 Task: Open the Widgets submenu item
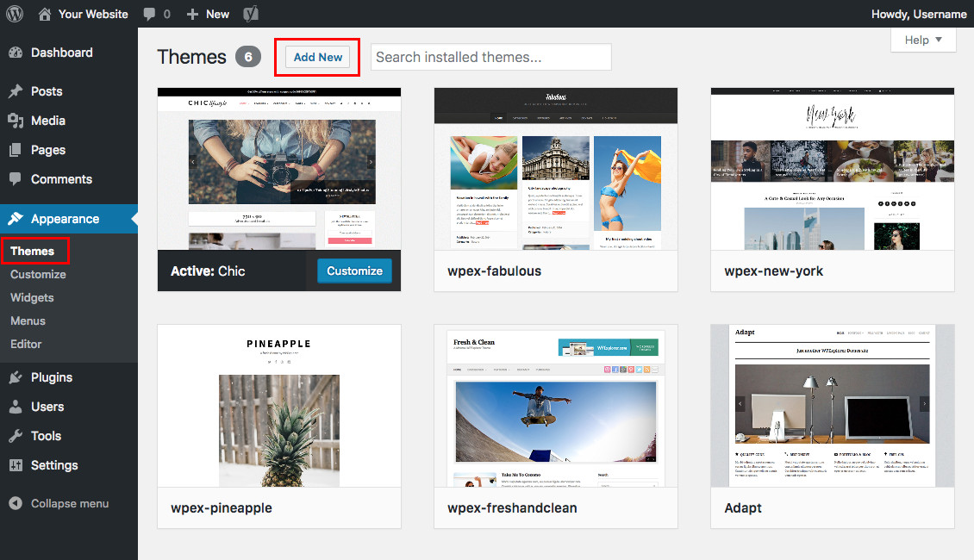[32, 297]
